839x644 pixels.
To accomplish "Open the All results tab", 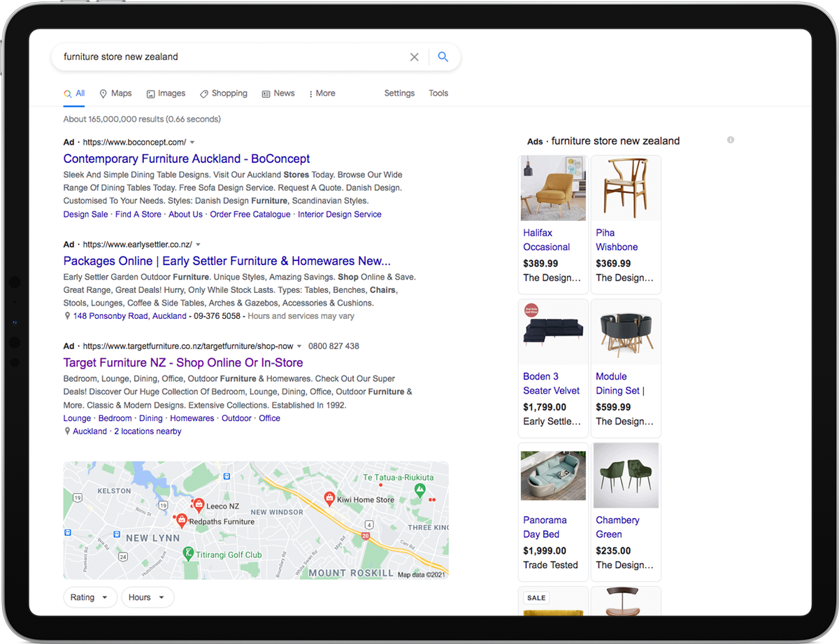I will coord(74,94).
